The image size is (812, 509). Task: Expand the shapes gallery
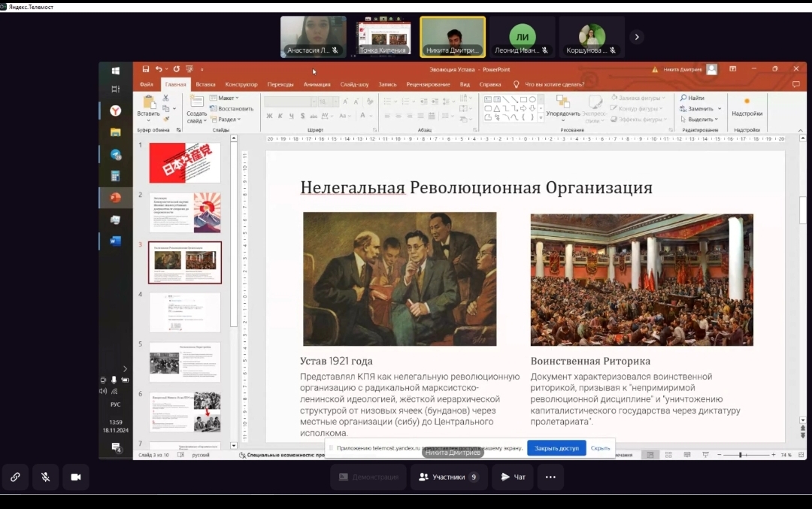(x=541, y=119)
